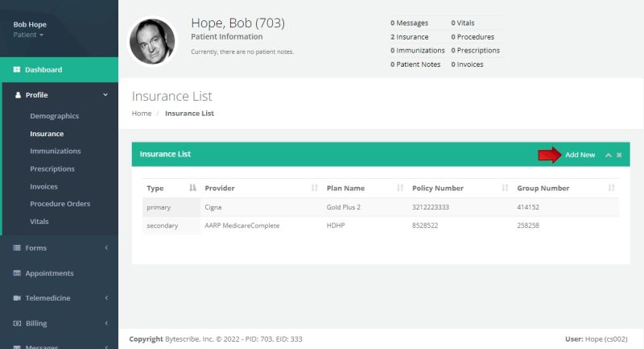Viewport: 644px width, 349px height.
Task: Open the Bob Hope Patient dropdown
Action: pyautogui.click(x=29, y=35)
